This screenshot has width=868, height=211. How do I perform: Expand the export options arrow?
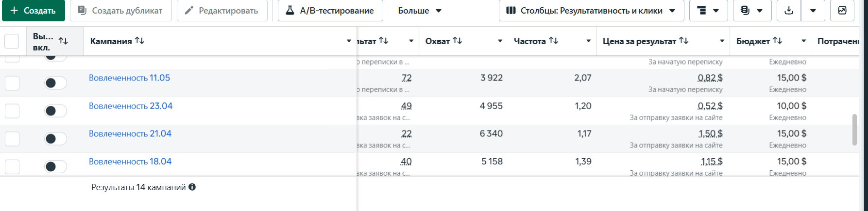tap(813, 11)
